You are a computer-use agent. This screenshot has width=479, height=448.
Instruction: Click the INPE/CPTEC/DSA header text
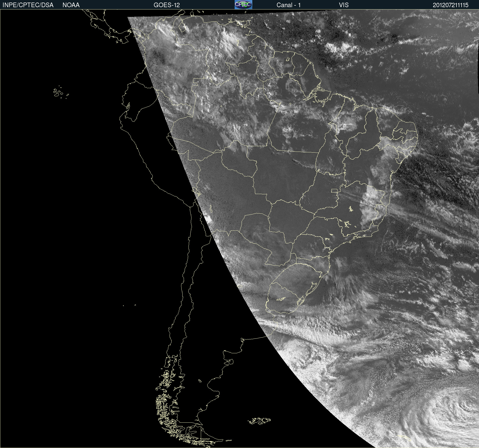28,5
